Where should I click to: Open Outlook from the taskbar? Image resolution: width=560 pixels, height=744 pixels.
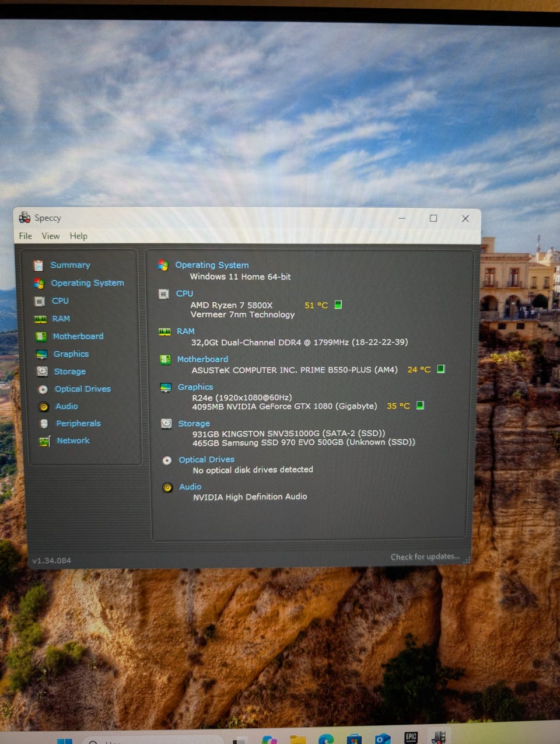click(x=382, y=738)
